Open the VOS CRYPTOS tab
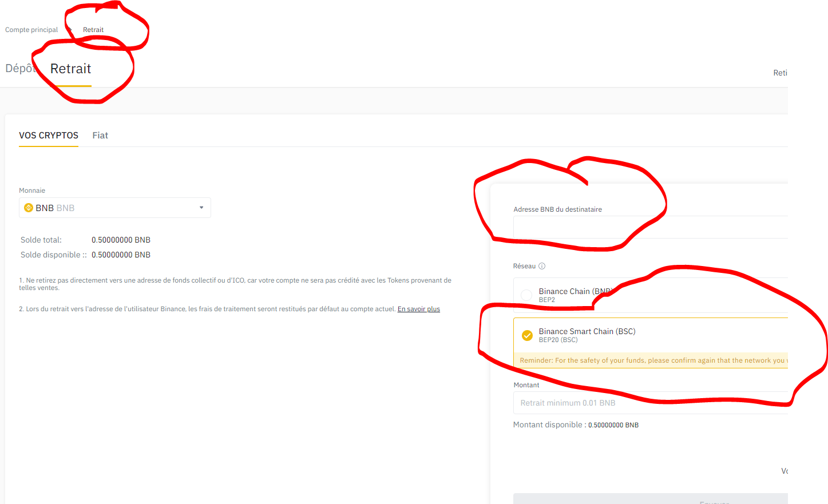828x504 pixels. pos(49,136)
